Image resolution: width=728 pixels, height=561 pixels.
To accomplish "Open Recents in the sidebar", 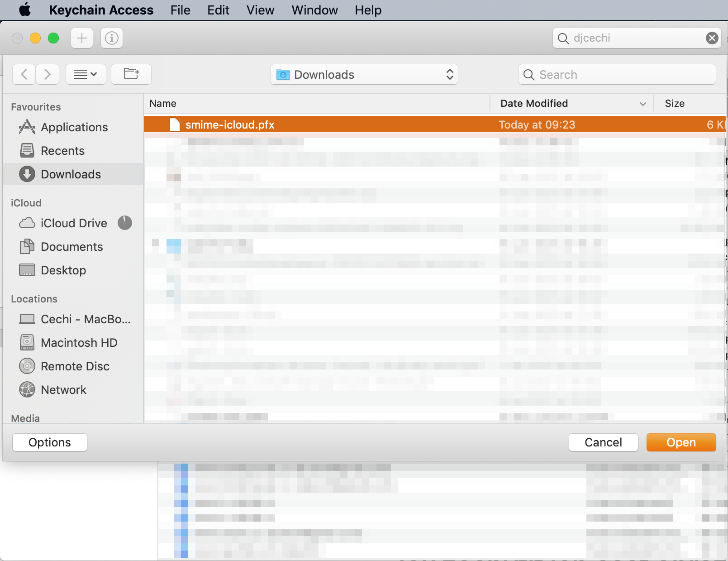I will 73,151.
